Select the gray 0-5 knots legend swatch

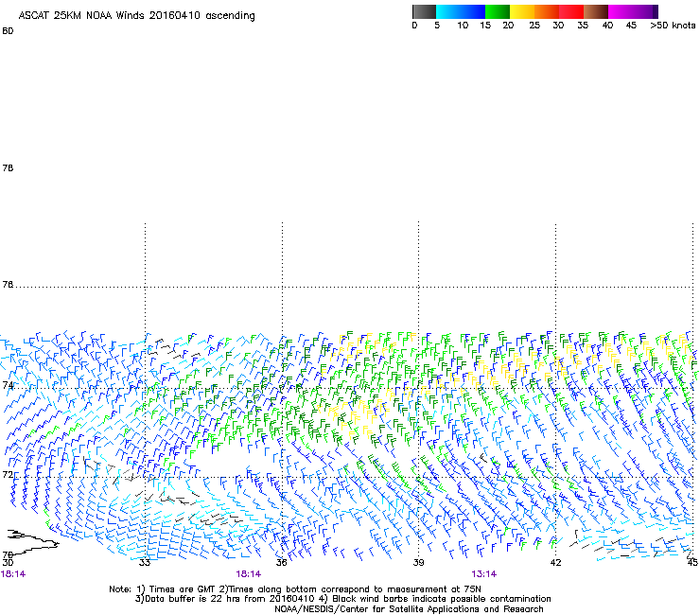coord(424,11)
